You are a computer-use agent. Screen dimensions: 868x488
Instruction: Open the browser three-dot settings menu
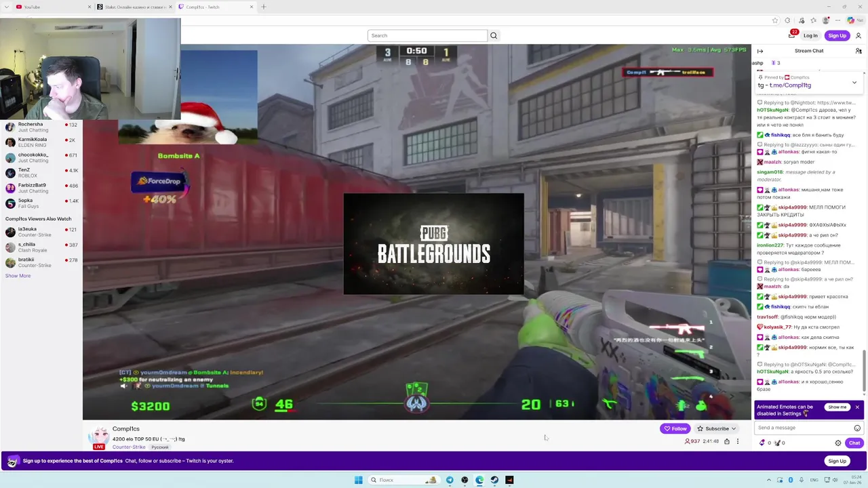(838, 20)
